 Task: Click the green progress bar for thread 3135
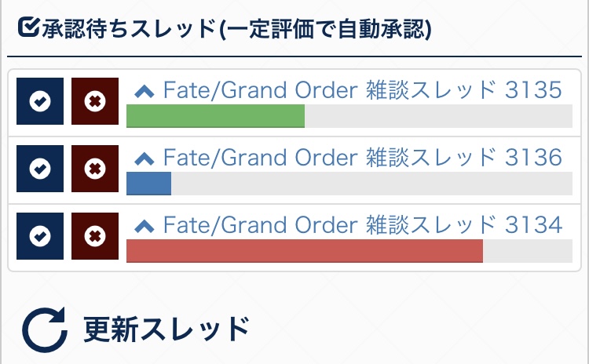[215, 116]
